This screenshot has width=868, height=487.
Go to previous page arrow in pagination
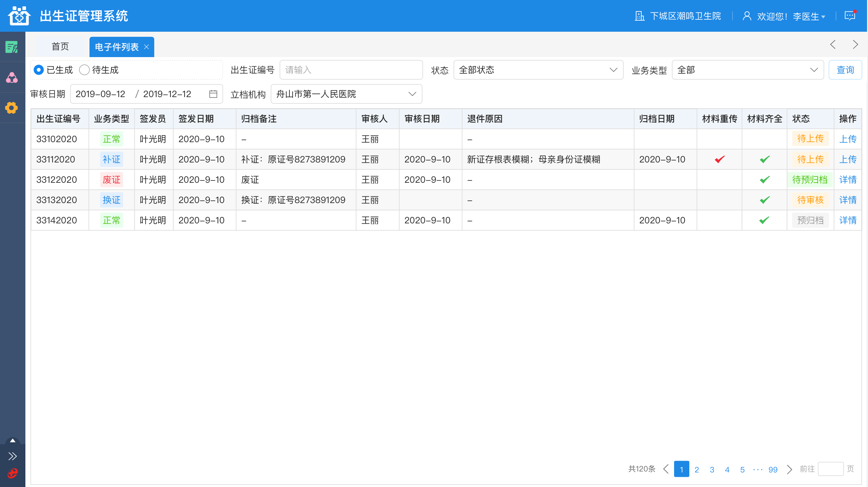point(666,469)
